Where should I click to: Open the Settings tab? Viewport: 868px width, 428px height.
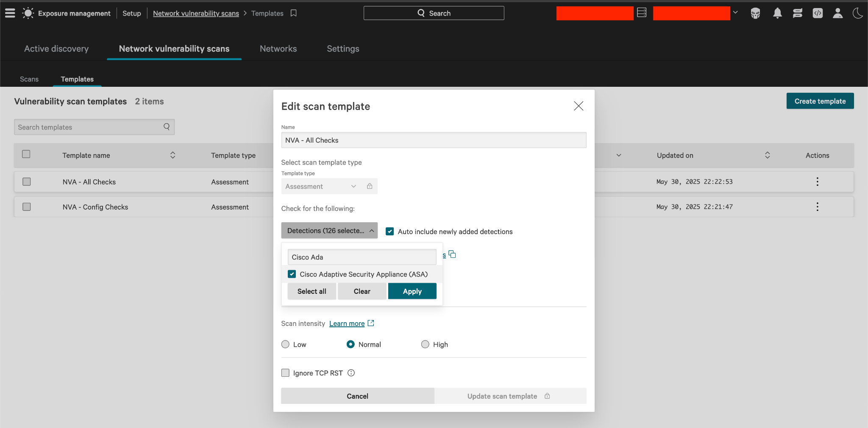point(343,49)
